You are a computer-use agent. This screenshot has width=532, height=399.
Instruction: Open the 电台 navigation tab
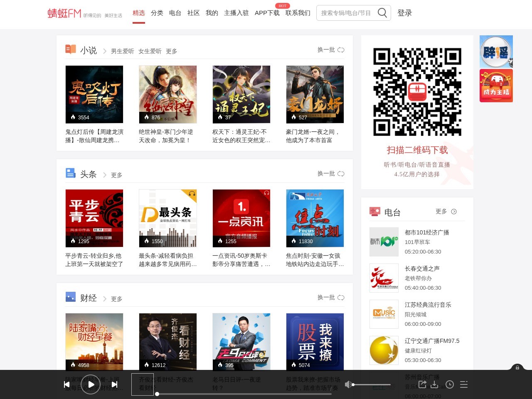tap(175, 13)
